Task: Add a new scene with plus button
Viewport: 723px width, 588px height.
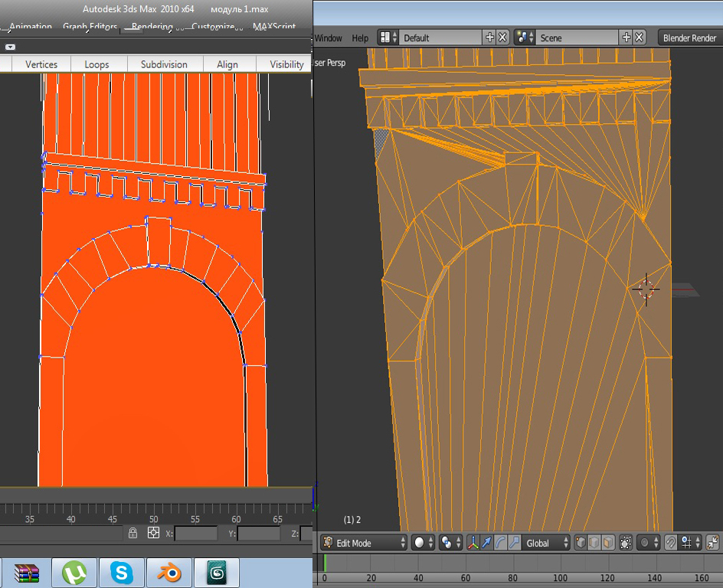Action: 626,38
